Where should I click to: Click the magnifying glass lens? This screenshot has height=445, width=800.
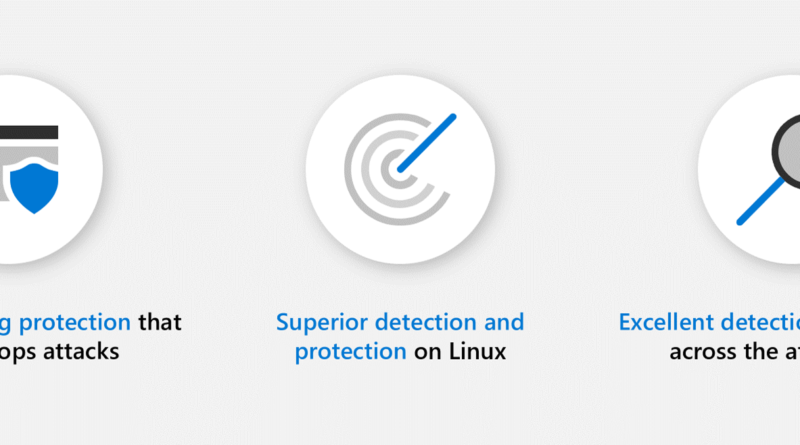tap(788, 151)
